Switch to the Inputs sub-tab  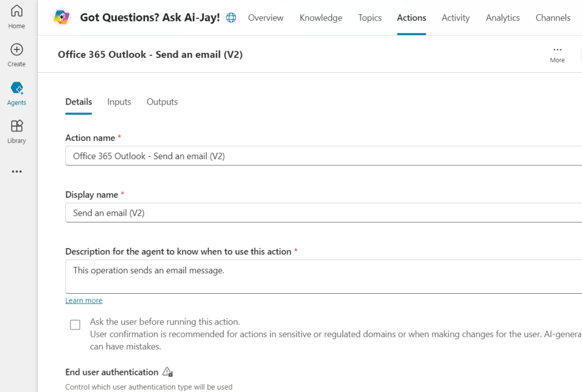tap(119, 102)
